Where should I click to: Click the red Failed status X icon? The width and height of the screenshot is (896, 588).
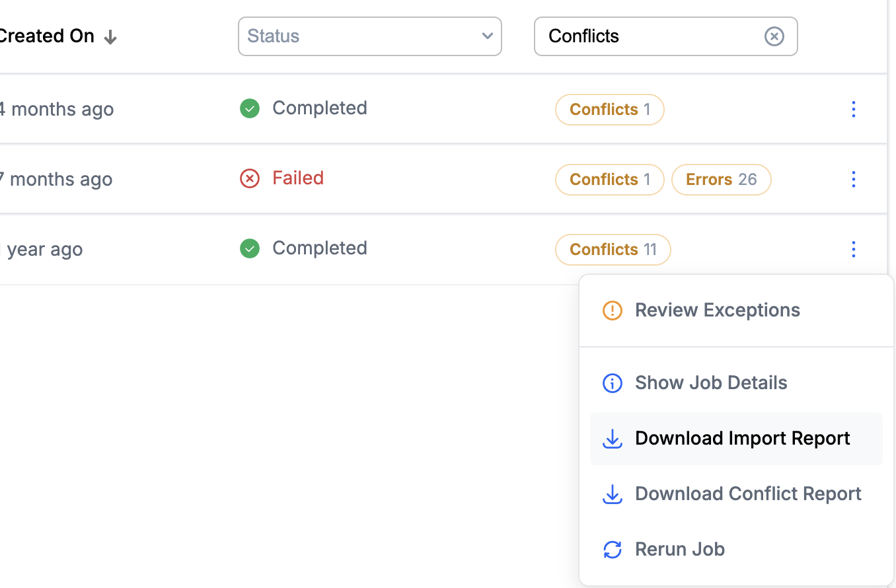coord(250,178)
